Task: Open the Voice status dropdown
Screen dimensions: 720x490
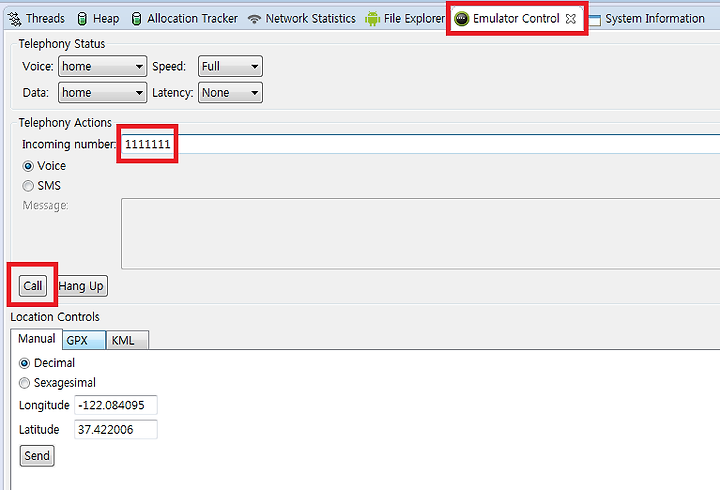Action: [102, 66]
